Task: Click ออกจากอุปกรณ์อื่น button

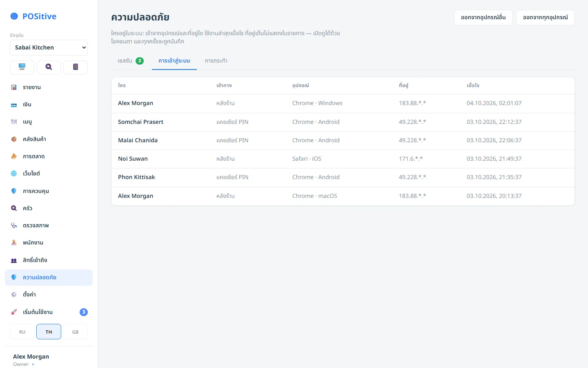Action: [483, 18]
